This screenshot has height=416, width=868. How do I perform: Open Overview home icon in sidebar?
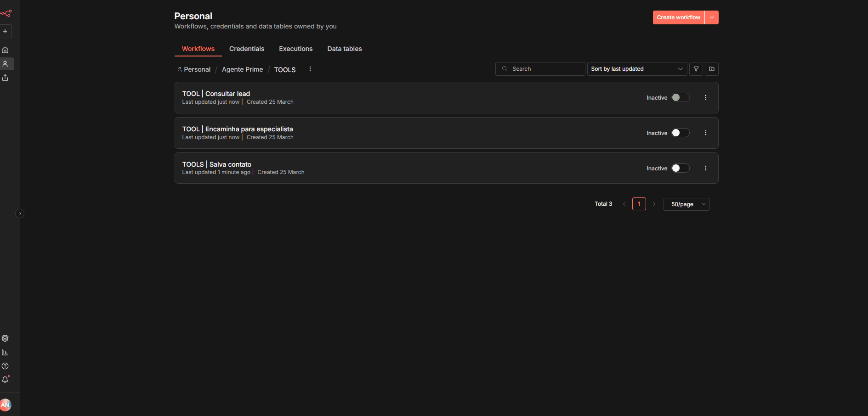[5, 50]
